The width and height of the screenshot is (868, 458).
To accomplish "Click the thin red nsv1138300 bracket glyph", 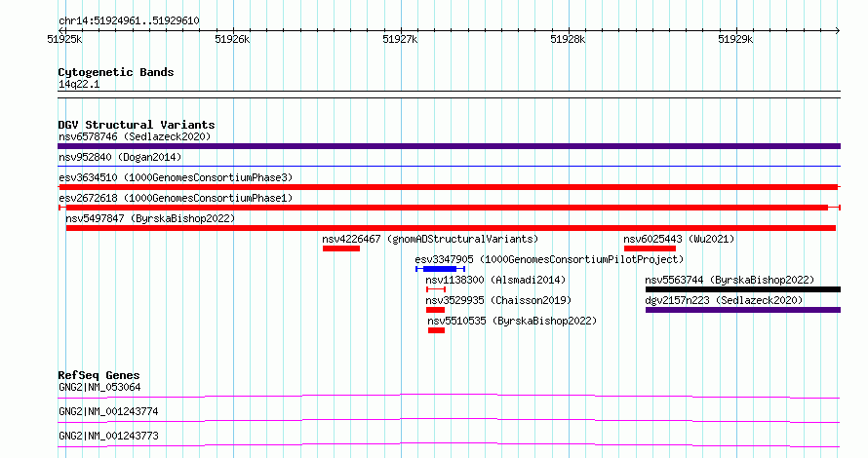I will pos(436,289).
